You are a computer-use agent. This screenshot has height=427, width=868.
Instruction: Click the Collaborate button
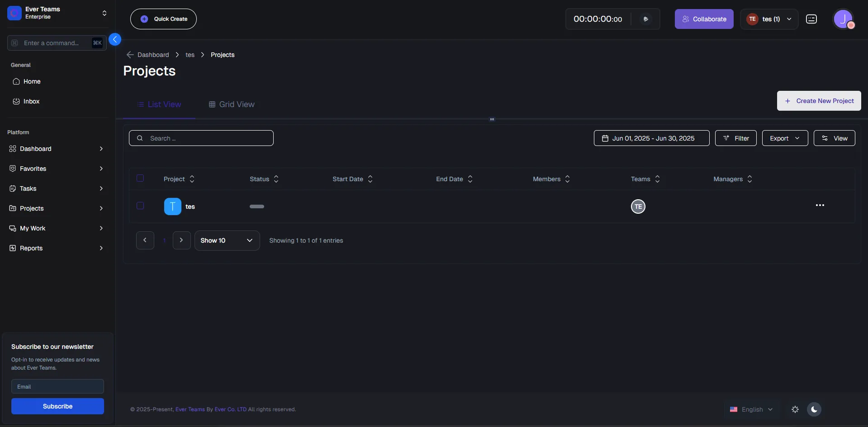click(704, 19)
